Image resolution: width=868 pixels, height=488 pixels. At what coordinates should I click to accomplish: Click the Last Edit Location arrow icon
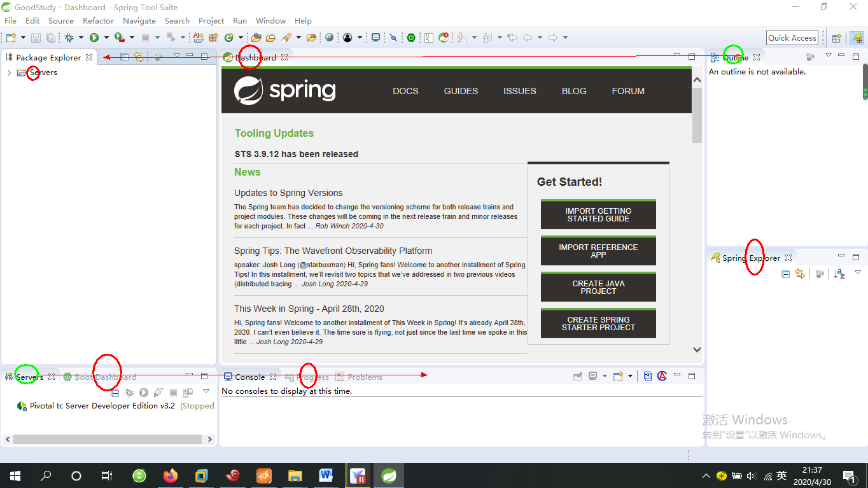(512, 38)
